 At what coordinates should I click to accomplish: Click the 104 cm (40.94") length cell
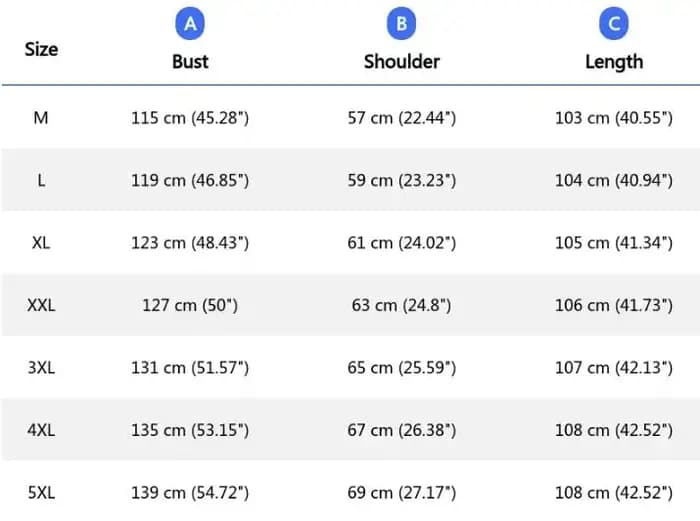click(x=613, y=180)
